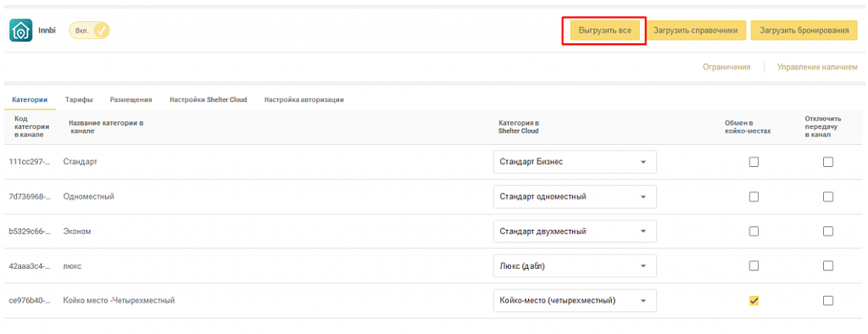This screenshot has width=868, height=334.
Task: Click category code b5329c66-...
Action: pyautogui.click(x=30, y=231)
